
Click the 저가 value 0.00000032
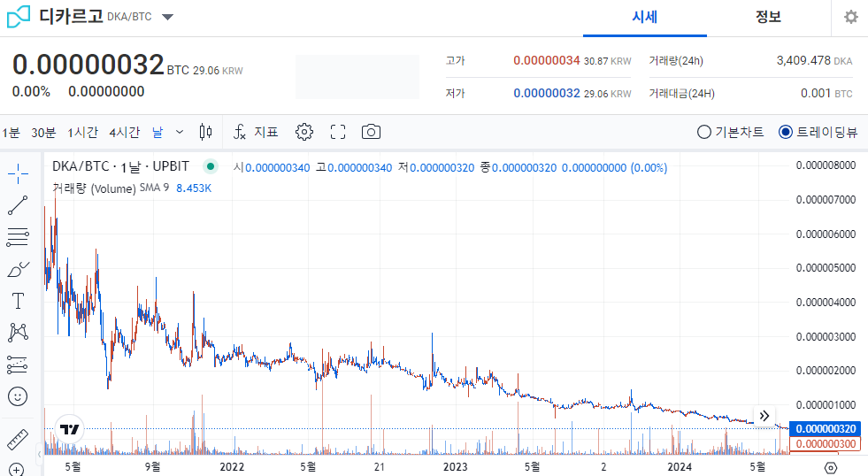pyautogui.click(x=547, y=93)
